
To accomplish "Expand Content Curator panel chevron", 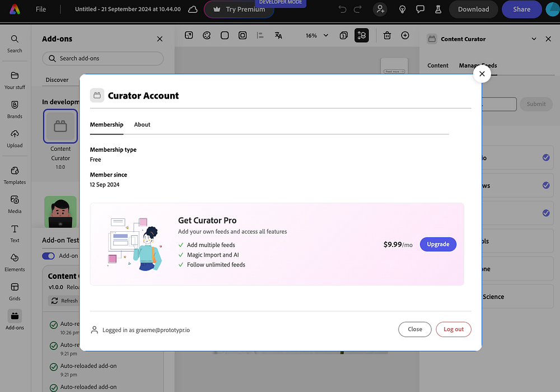I will [534, 39].
